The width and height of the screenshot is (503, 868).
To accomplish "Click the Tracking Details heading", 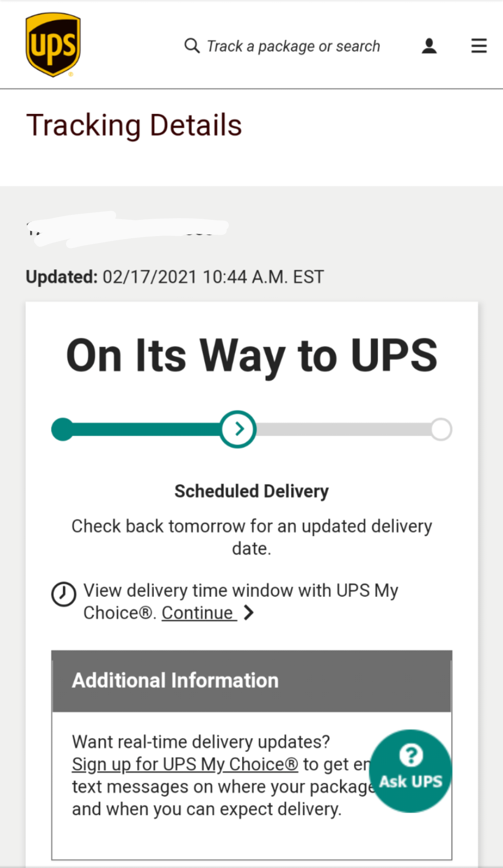I will [134, 125].
